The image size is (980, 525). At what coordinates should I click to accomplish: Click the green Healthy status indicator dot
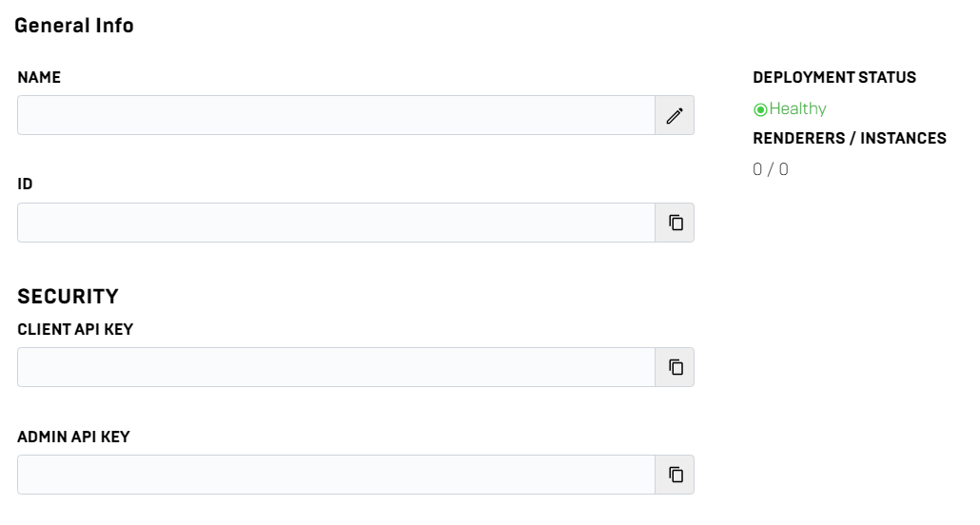tap(760, 109)
